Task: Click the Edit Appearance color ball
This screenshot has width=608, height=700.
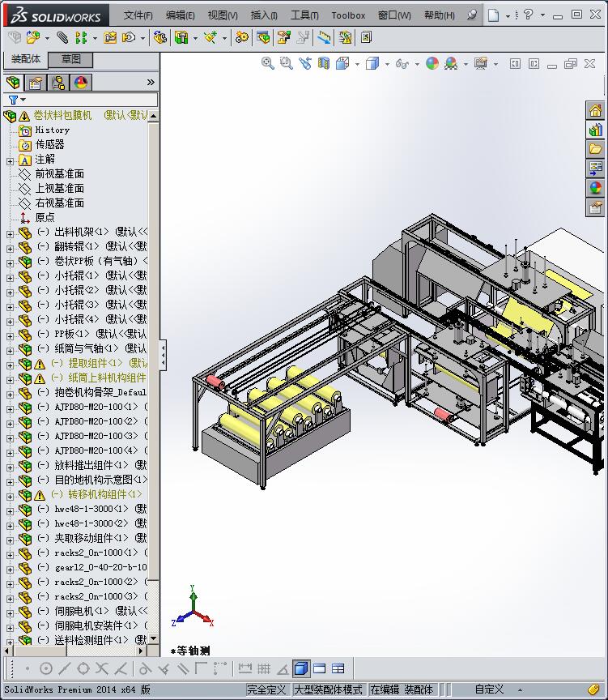Action: pyautogui.click(x=432, y=63)
